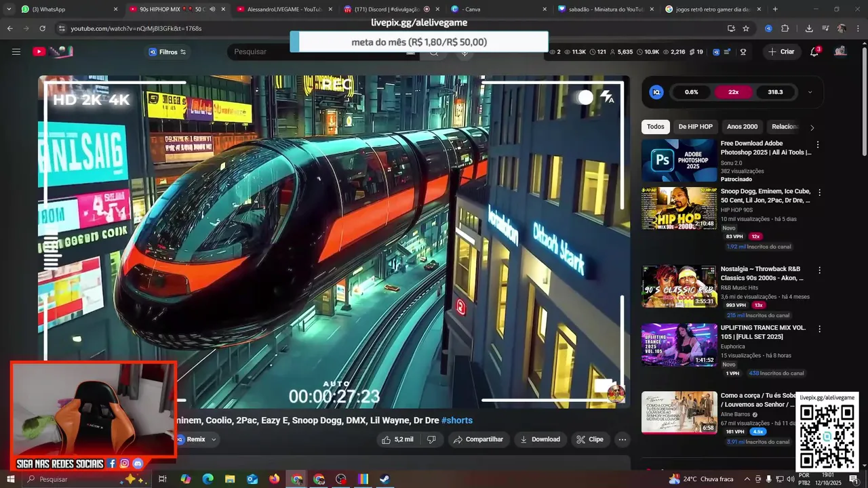
Task: Click the 22x outlier score pill
Action: (733, 92)
